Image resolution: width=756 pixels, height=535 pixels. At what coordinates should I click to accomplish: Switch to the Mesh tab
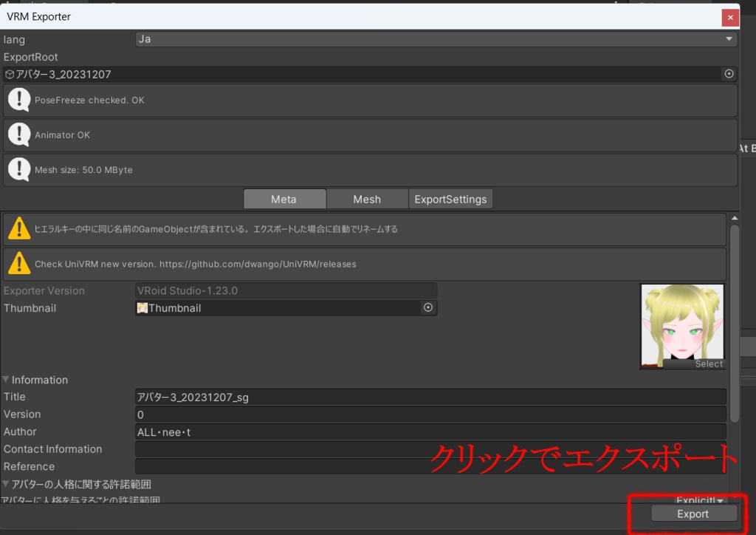[x=367, y=199]
